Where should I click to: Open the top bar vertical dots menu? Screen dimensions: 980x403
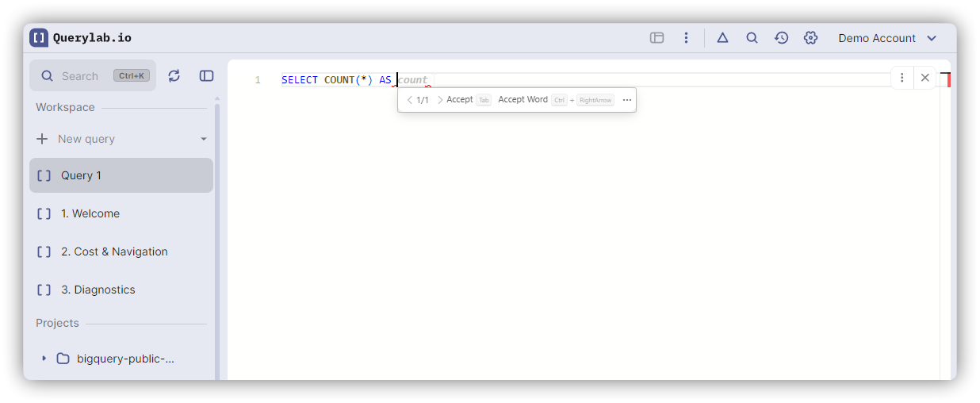686,38
